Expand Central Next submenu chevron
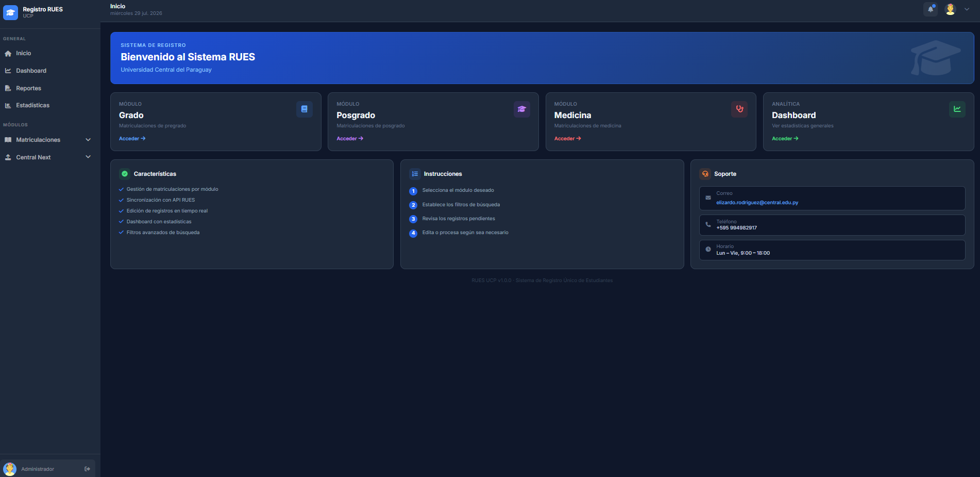This screenshot has width=980, height=477. 88,157
